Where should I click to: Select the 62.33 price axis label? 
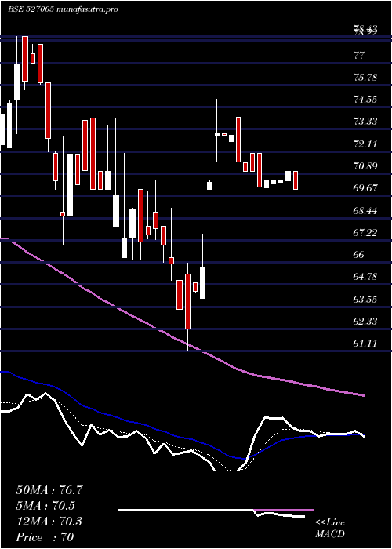click(365, 322)
